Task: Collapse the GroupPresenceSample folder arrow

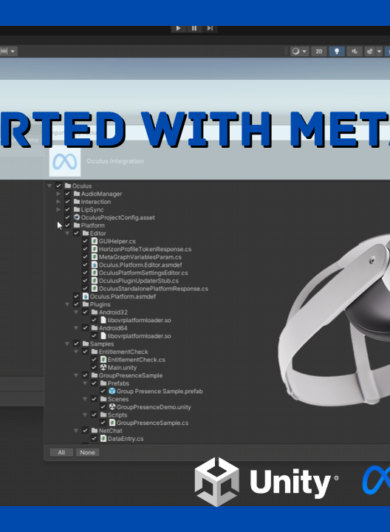Action: (x=76, y=375)
